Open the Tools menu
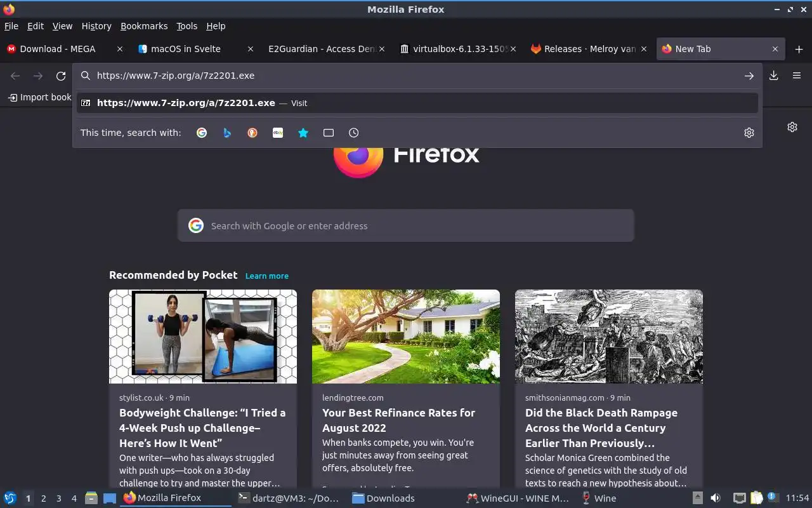The image size is (812, 508). click(187, 26)
